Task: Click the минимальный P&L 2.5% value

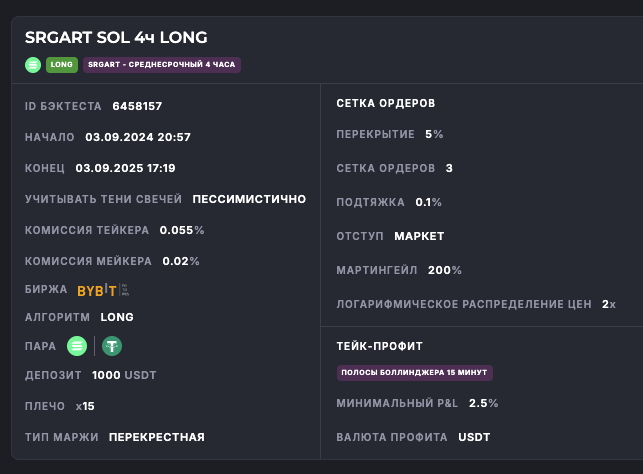Action: tap(483, 403)
